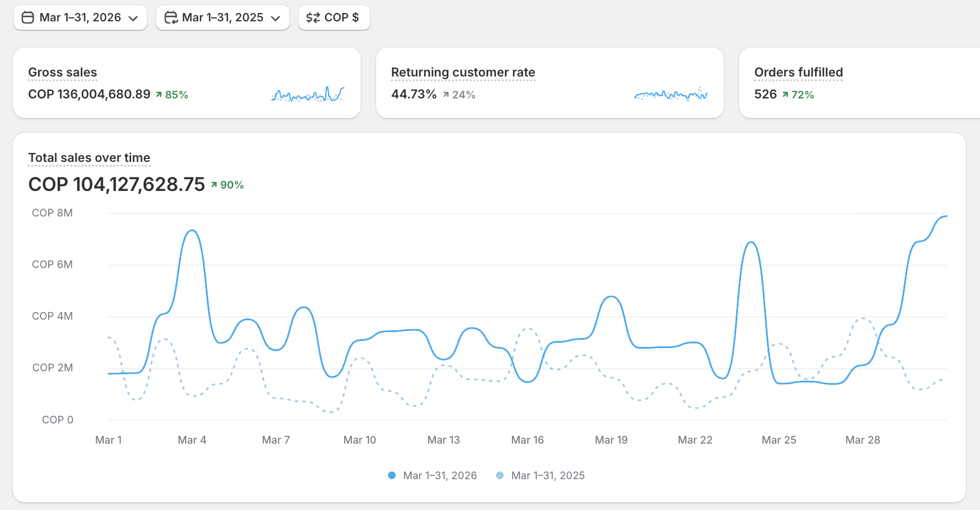The height and width of the screenshot is (510, 980).
Task: Click the up arrow icon beside 85%
Action: click(159, 95)
